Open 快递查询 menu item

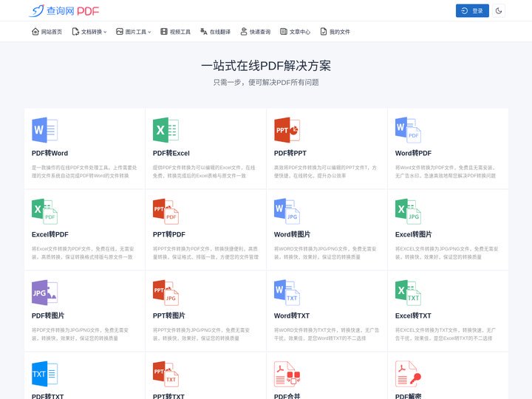pos(256,32)
